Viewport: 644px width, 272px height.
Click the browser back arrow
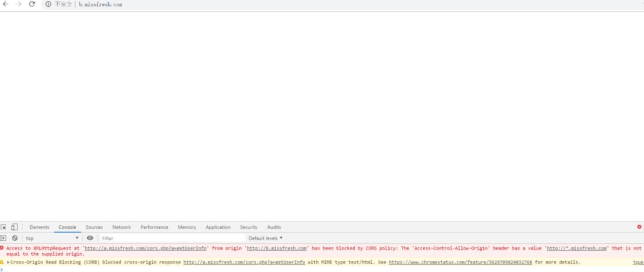tap(6, 4)
